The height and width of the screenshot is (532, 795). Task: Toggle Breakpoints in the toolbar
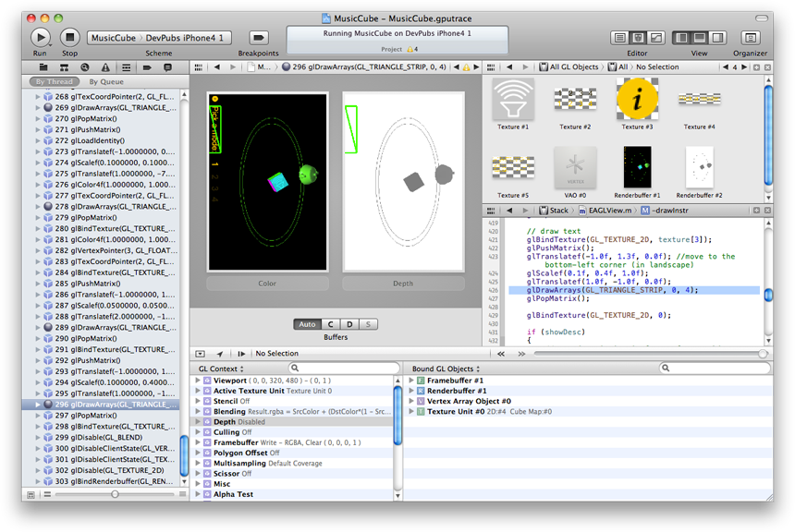click(260, 38)
